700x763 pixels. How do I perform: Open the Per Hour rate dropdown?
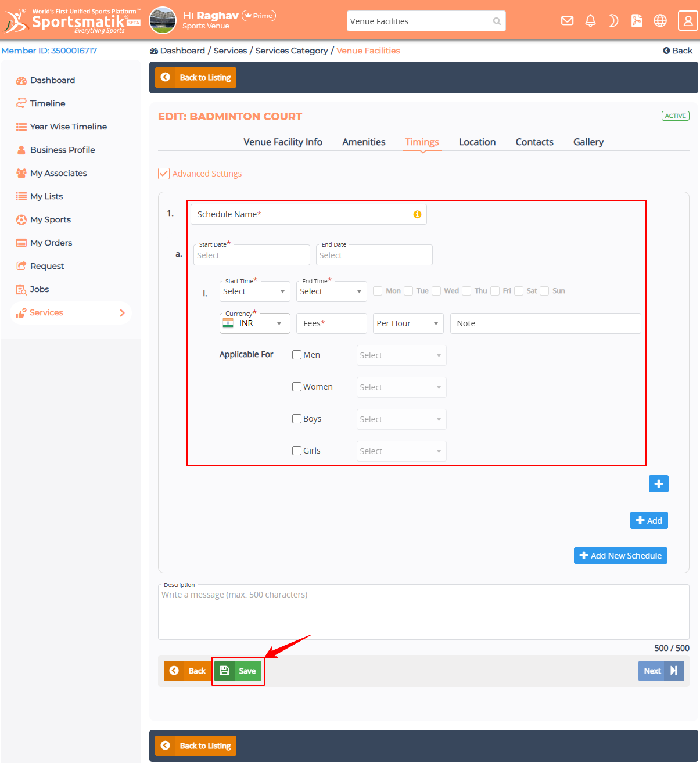[408, 323]
